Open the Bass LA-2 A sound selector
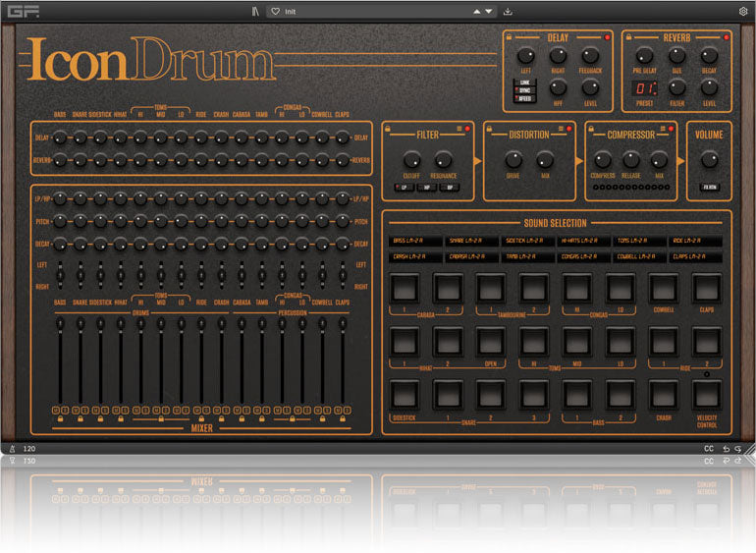 (x=415, y=241)
